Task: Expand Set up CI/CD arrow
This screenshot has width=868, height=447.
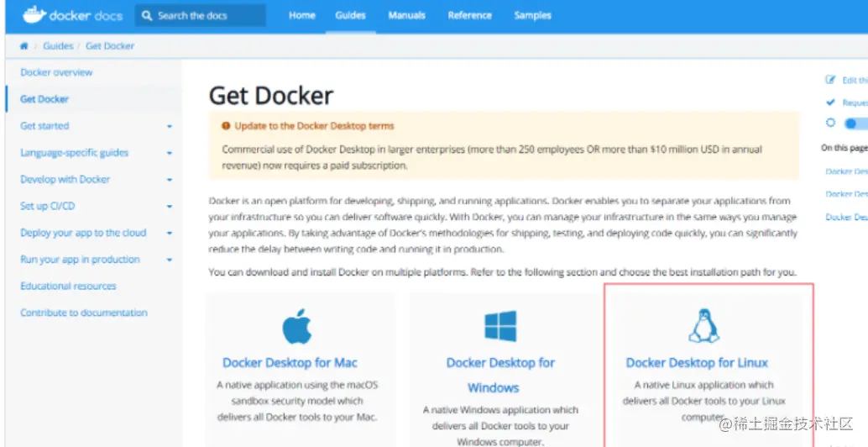Action: [170, 207]
